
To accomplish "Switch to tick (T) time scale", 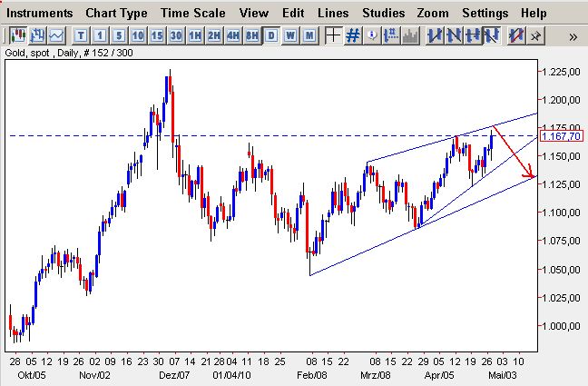I will tap(81, 36).
